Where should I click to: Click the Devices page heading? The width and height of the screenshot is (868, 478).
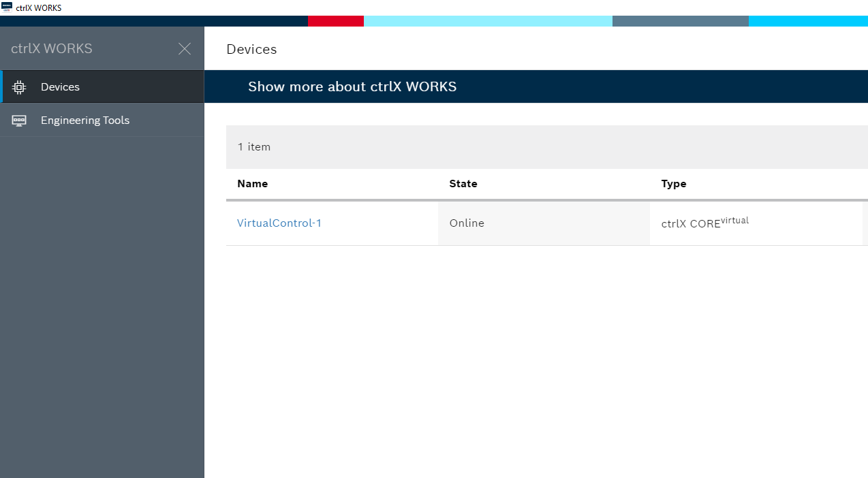(x=251, y=49)
